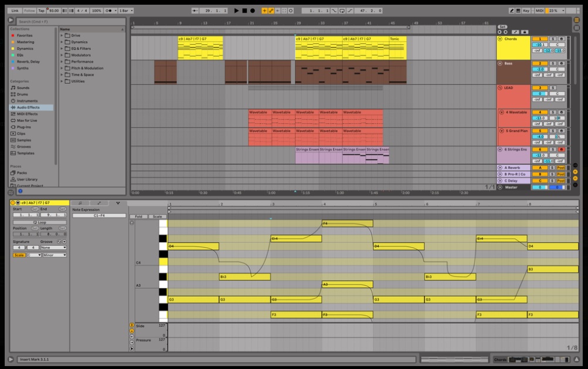Select Favorites collection

pos(25,35)
